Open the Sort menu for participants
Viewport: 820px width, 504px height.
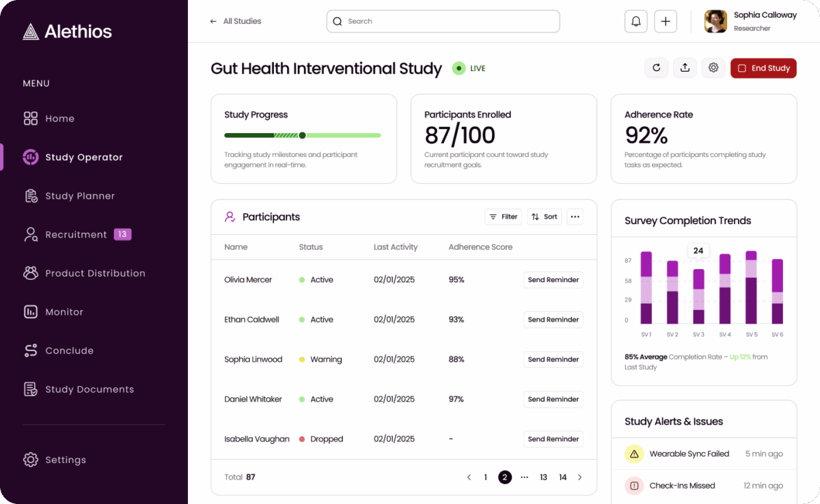tap(545, 216)
